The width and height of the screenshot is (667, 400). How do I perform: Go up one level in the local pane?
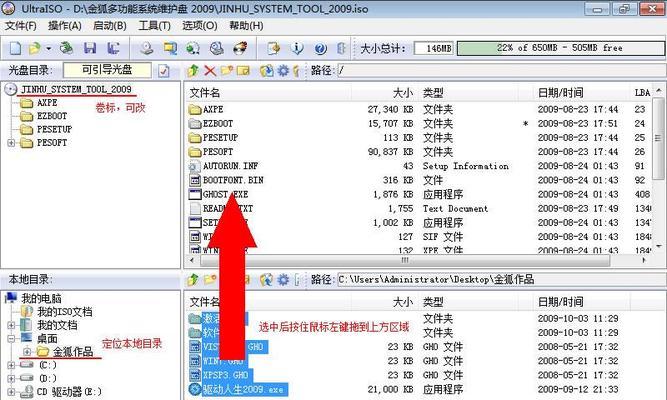coord(193,280)
